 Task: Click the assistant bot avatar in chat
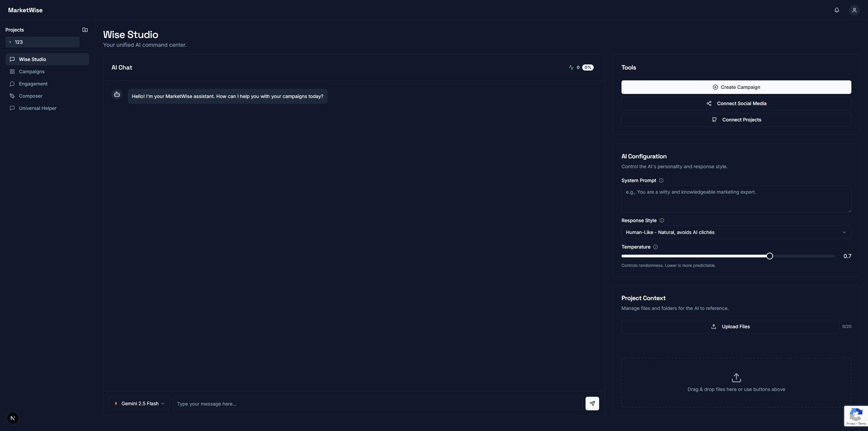click(117, 94)
